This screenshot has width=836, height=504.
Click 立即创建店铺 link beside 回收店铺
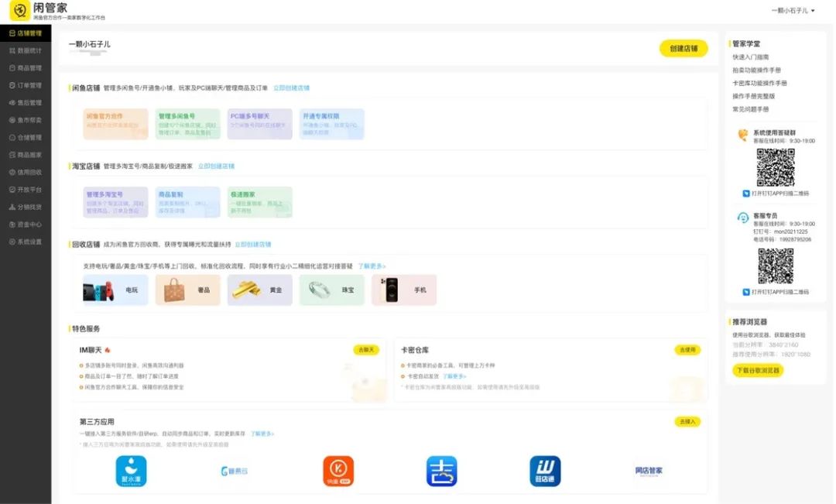pyautogui.click(x=252, y=245)
